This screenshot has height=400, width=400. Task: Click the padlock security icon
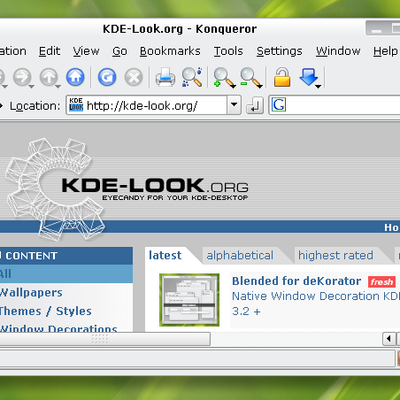(282, 77)
